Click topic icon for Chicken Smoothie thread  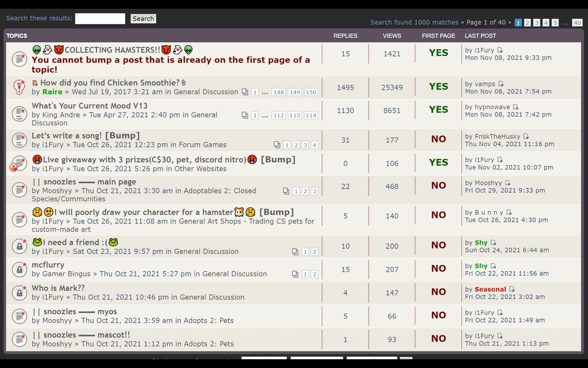click(x=19, y=87)
